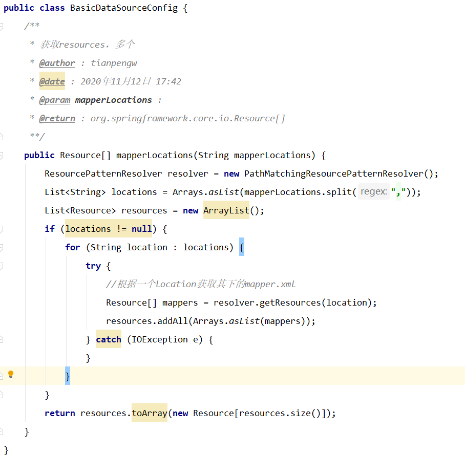Image resolution: width=465 pixels, height=476 pixels.
Task: Click the yellow lightbulb quick-fix icon
Action: pyautogui.click(x=11, y=374)
